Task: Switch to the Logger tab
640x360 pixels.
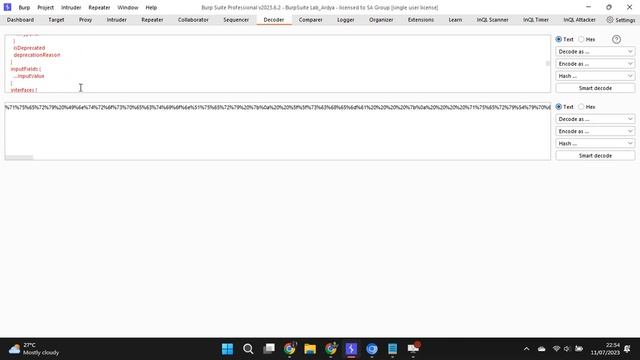Action: [346, 20]
